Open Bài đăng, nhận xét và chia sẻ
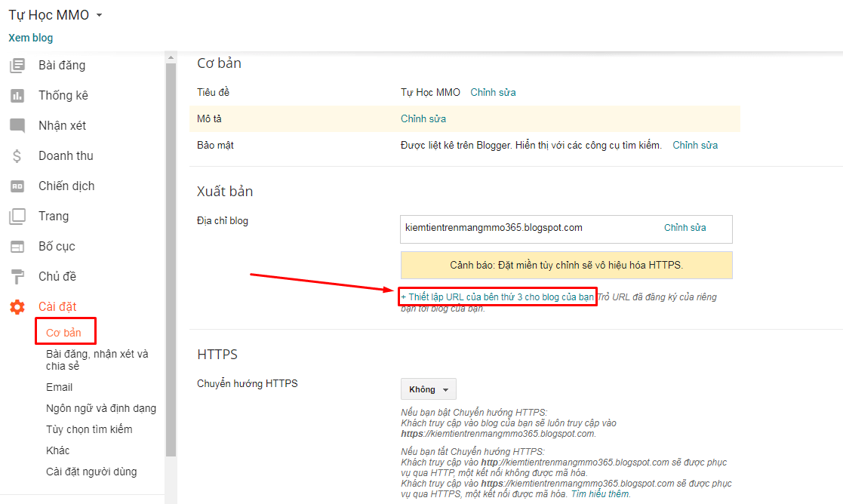This screenshot has height=504, width=843. point(97,360)
